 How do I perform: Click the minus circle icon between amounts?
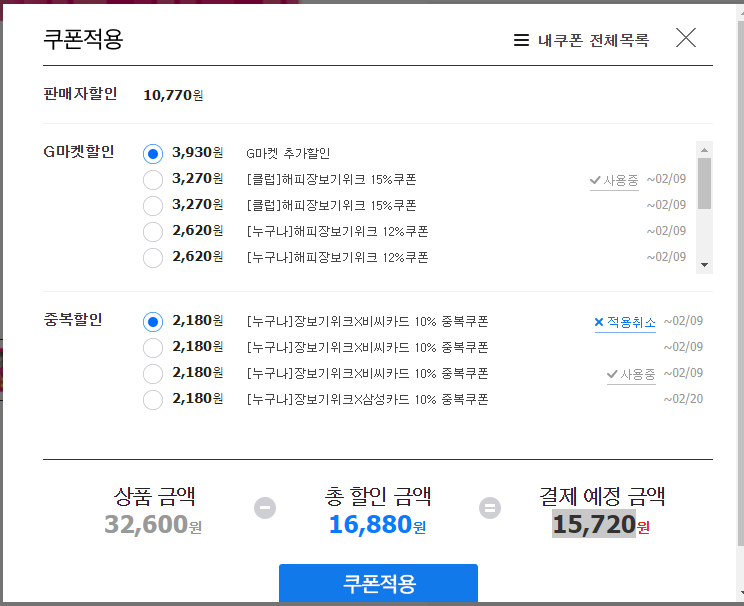pyautogui.click(x=265, y=508)
